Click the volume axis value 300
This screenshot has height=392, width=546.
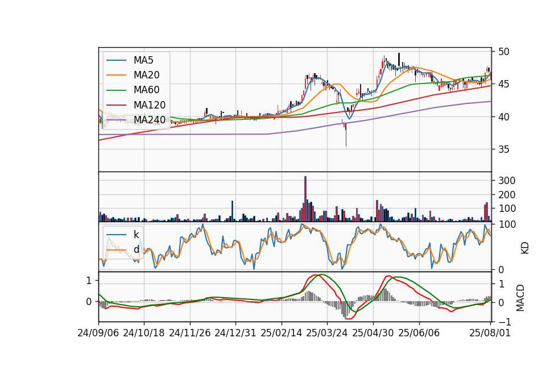[x=507, y=181]
